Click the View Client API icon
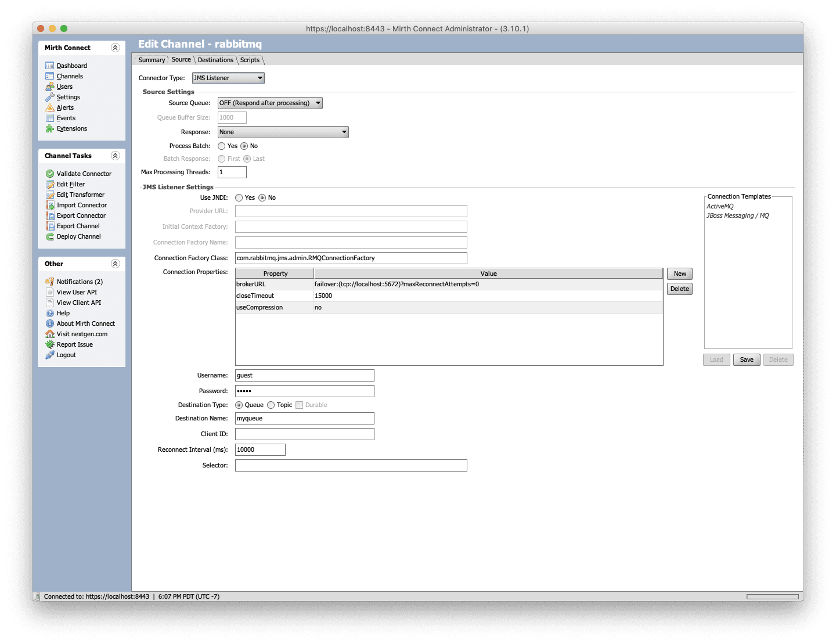 tap(50, 303)
